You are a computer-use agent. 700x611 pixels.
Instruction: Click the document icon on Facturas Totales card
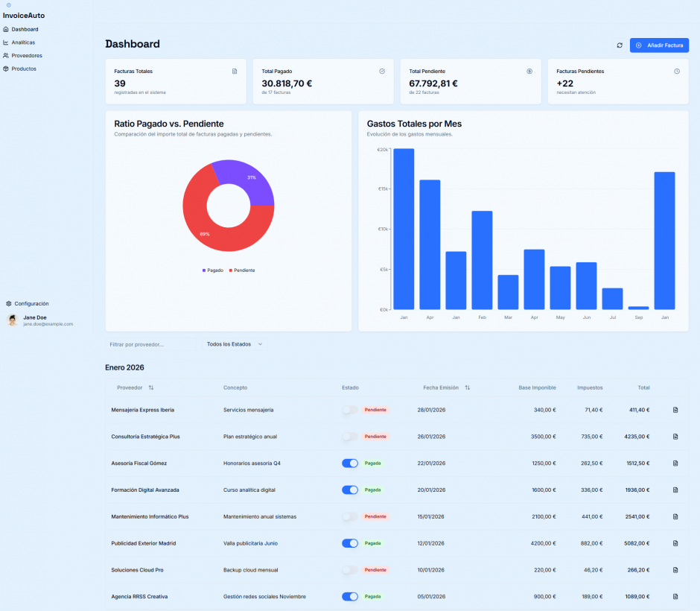(235, 72)
